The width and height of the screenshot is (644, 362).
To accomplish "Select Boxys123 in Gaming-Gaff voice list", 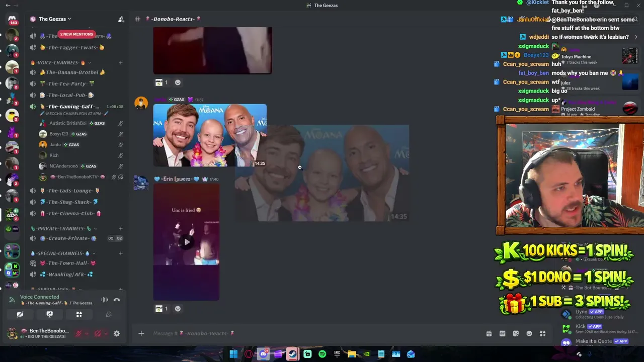I will point(80,134).
